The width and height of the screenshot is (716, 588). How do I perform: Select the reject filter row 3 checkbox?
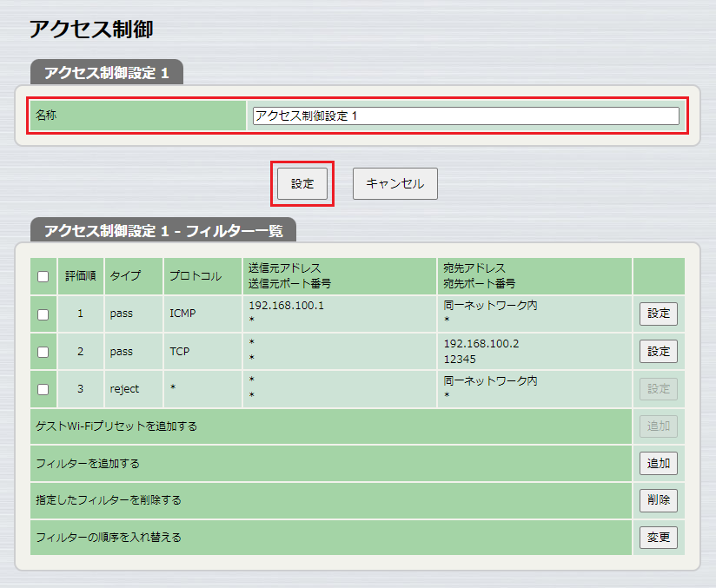tap(43, 389)
